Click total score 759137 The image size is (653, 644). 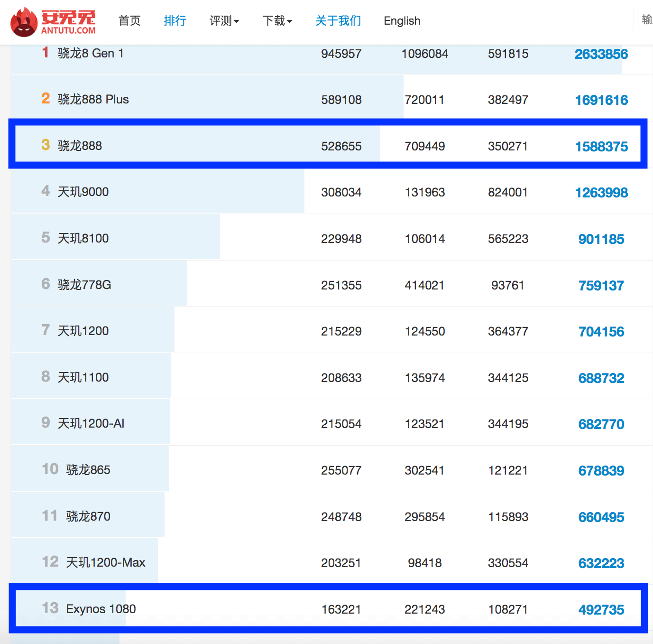[601, 286]
